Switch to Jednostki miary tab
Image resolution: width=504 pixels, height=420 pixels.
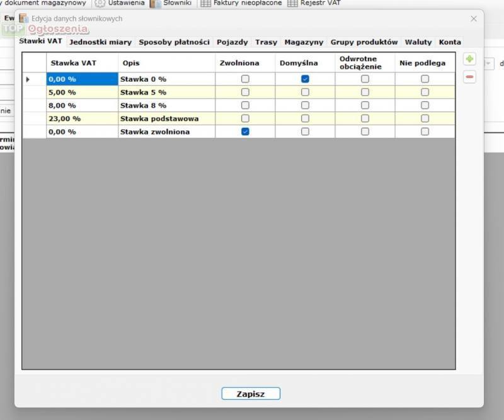[100, 42]
